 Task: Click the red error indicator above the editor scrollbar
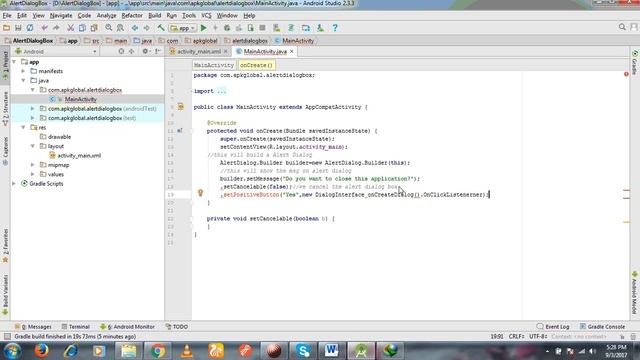626,74
